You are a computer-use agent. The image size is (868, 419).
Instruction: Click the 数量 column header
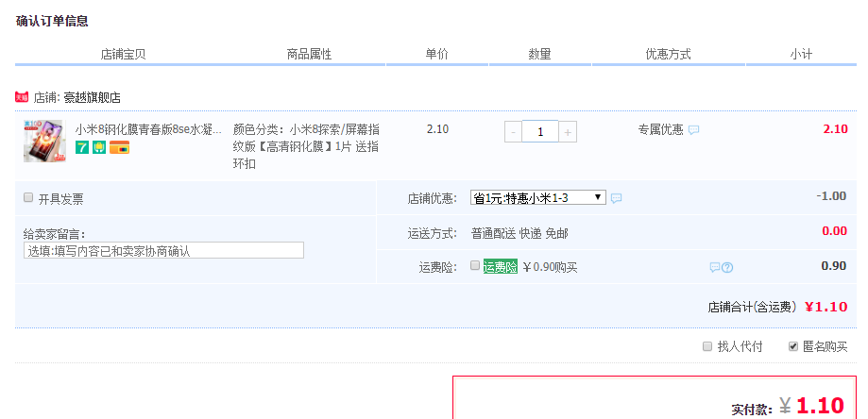pyautogui.click(x=539, y=54)
